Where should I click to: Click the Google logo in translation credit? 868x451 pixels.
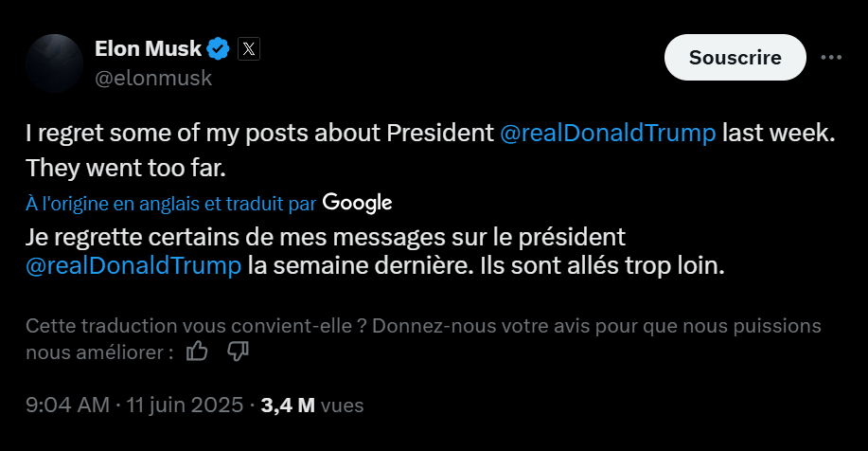coord(357,202)
